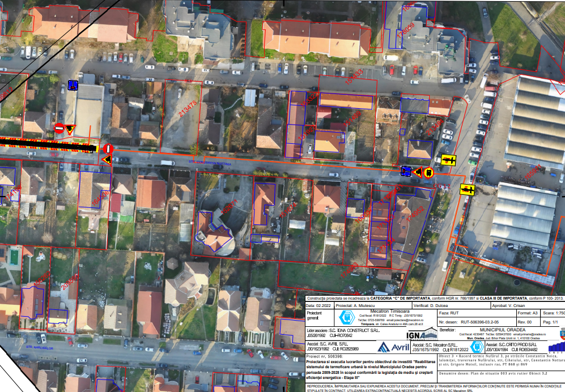Click the red no-entry sign beside the warning triangle
Image resolution: width=565 pixels, height=392 pixels.
click(59, 129)
